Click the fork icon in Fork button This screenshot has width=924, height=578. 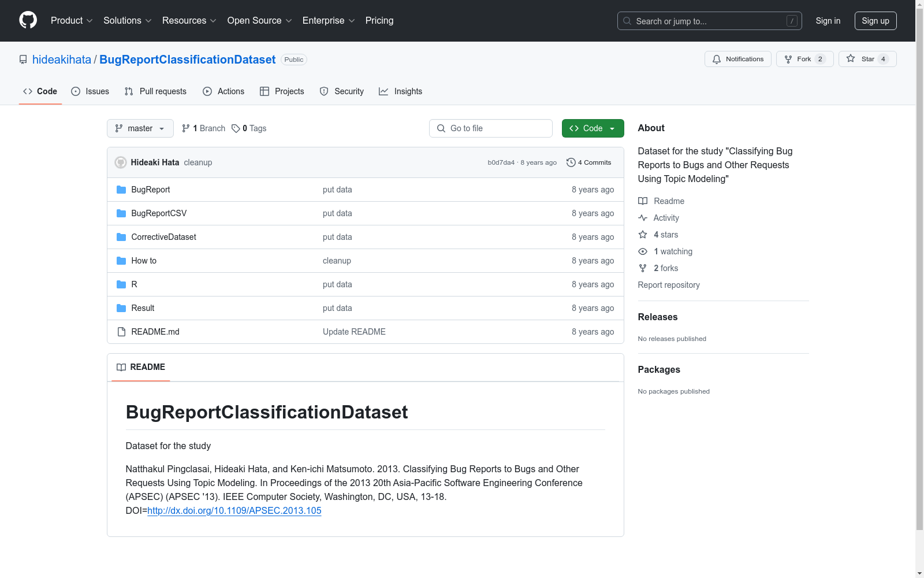point(788,59)
